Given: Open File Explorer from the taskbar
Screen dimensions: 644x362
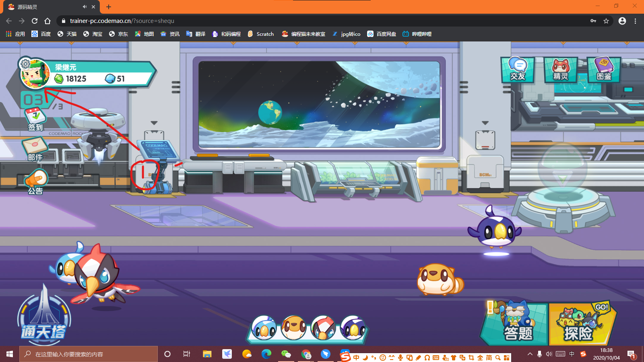Looking at the screenshot, I should click(x=207, y=354).
